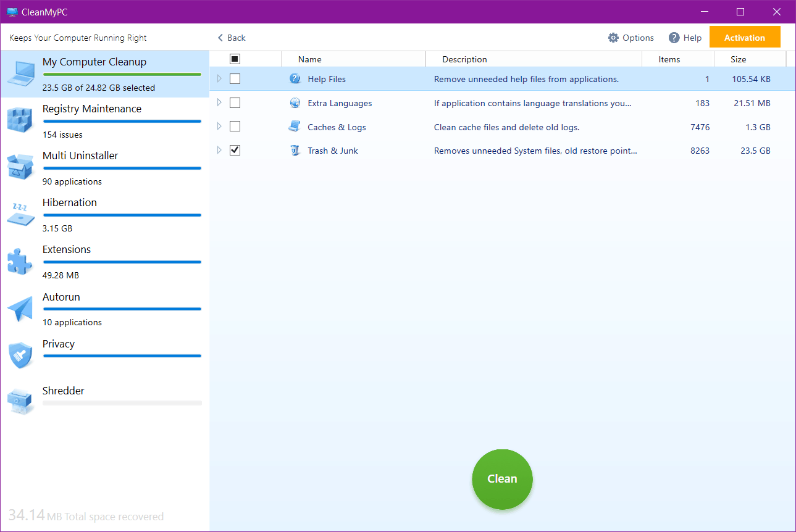This screenshot has height=532, width=796.
Task: Click the '105.54 KB' size cell
Action: [752, 79]
